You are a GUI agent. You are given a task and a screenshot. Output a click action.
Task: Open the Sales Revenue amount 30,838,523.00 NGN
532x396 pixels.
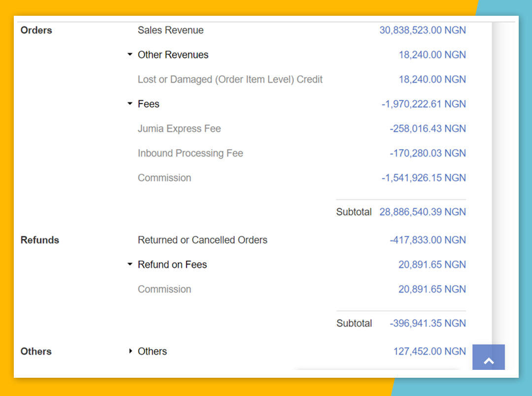click(422, 30)
